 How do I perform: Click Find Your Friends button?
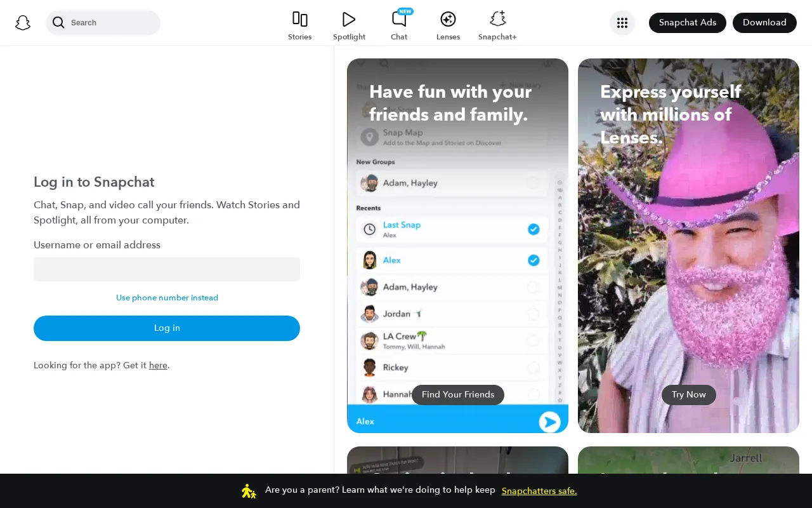pyautogui.click(x=458, y=395)
